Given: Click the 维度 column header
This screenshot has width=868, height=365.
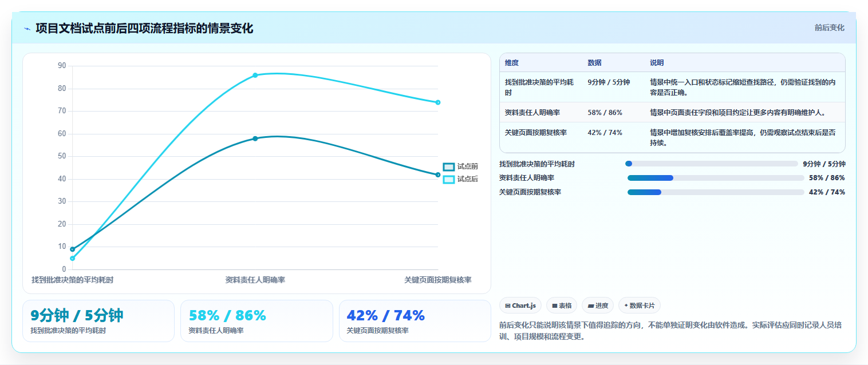Looking at the screenshot, I should (x=512, y=63).
